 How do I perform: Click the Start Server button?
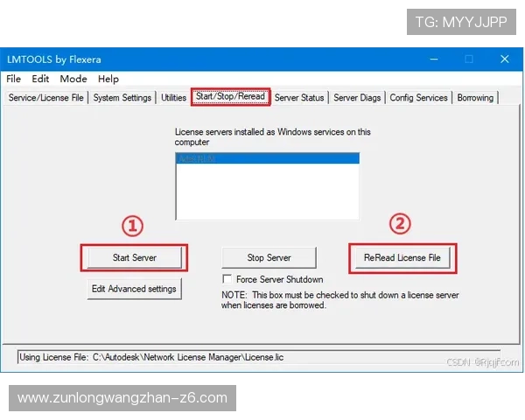(x=134, y=258)
